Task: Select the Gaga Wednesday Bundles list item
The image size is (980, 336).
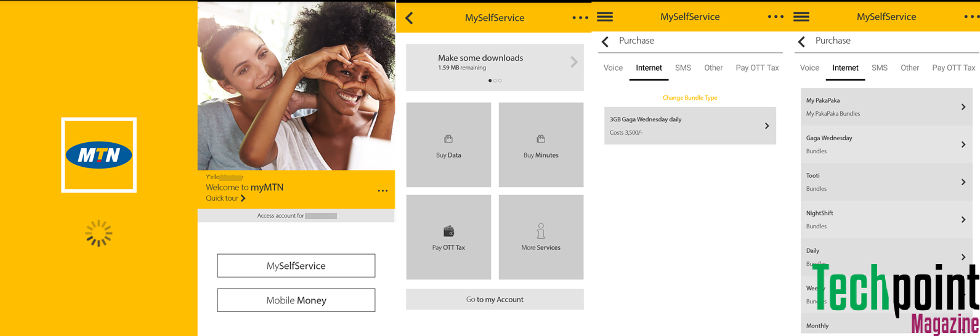Action: 886,144
